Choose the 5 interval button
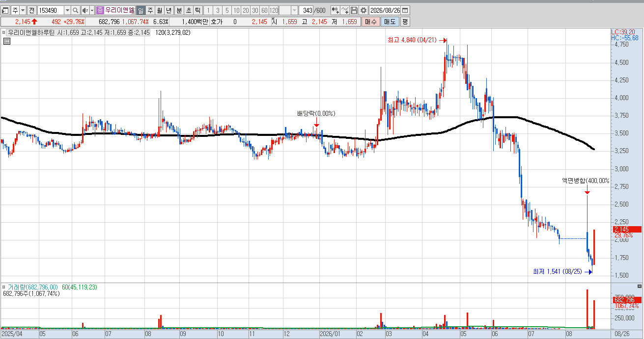 point(227,10)
